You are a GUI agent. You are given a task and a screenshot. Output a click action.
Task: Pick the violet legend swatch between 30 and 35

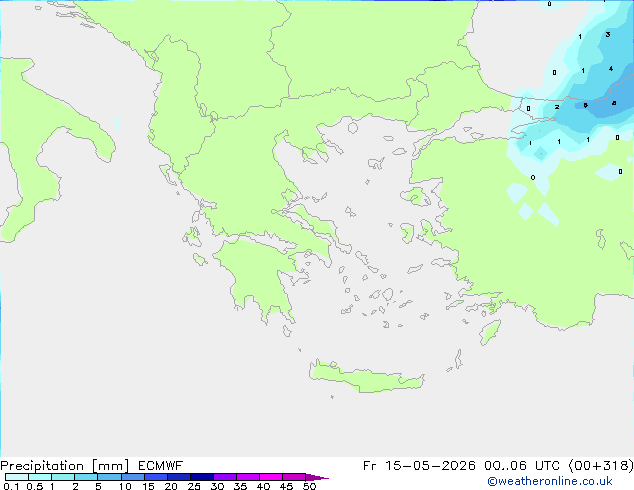[225, 477]
